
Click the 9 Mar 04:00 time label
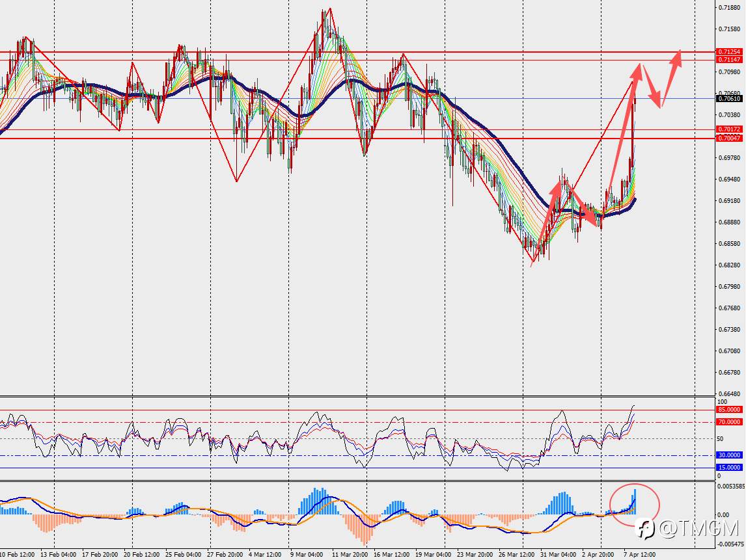pyautogui.click(x=307, y=555)
